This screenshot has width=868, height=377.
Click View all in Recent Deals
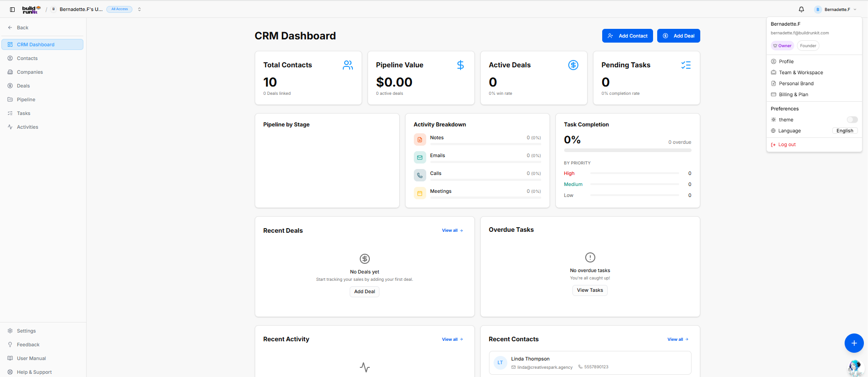pos(452,230)
